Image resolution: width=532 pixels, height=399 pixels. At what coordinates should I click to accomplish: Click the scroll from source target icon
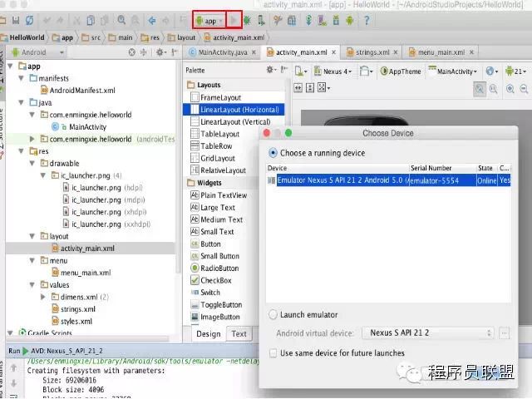pyautogui.click(x=131, y=52)
